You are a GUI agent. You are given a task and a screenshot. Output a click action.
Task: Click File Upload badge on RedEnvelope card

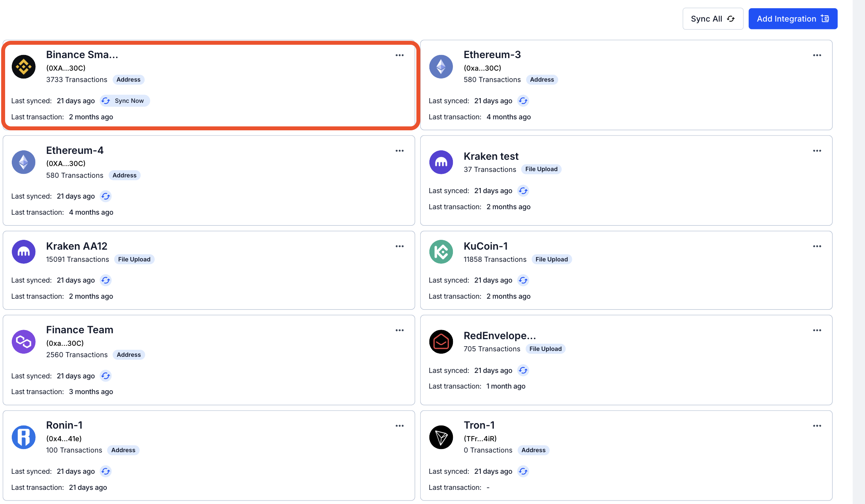546,349
